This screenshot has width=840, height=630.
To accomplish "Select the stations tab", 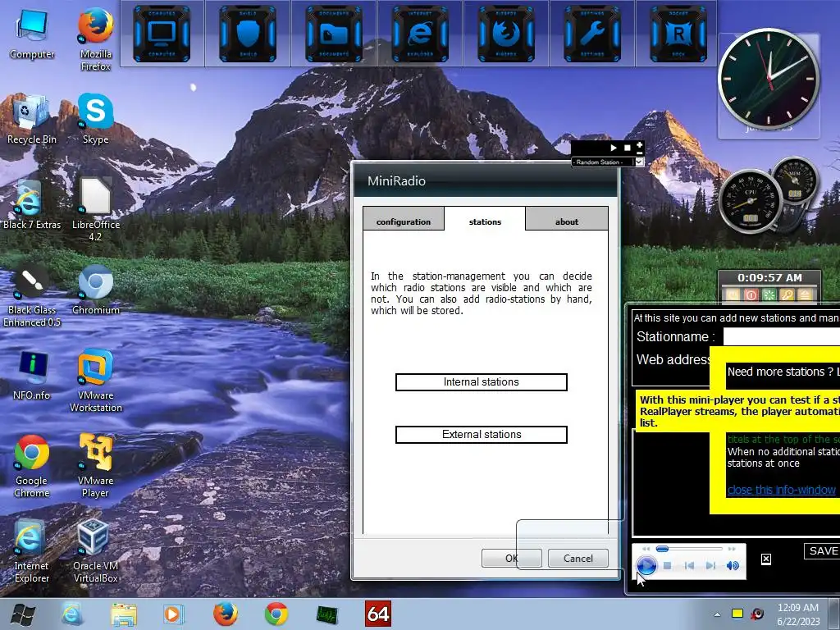I will click(x=485, y=221).
